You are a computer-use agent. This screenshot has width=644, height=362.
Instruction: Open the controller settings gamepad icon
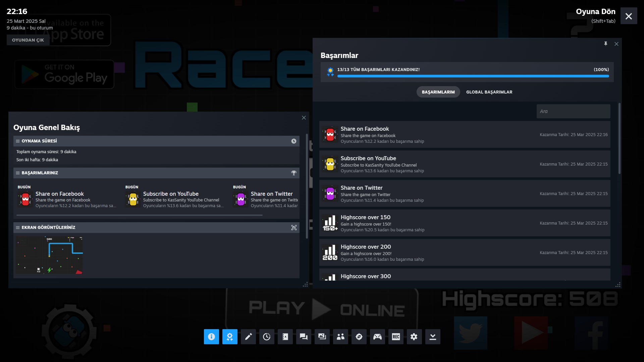tap(377, 337)
